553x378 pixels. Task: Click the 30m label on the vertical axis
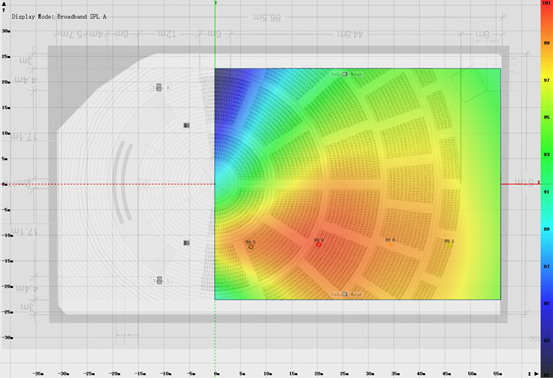click(x=6, y=31)
